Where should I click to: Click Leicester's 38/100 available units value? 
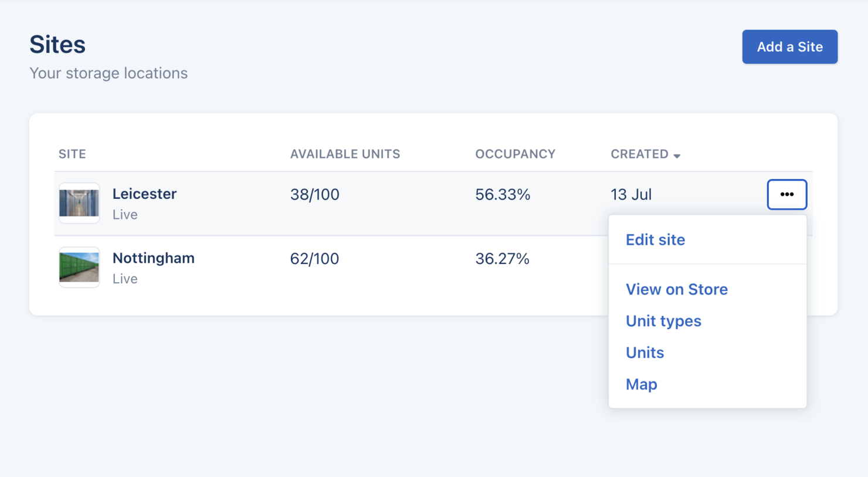pyautogui.click(x=314, y=195)
